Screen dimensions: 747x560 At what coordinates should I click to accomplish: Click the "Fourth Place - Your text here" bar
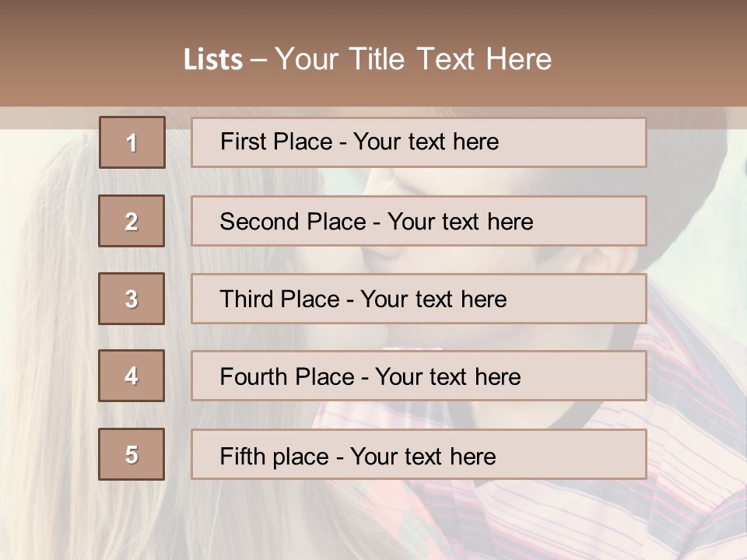tap(419, 376)
